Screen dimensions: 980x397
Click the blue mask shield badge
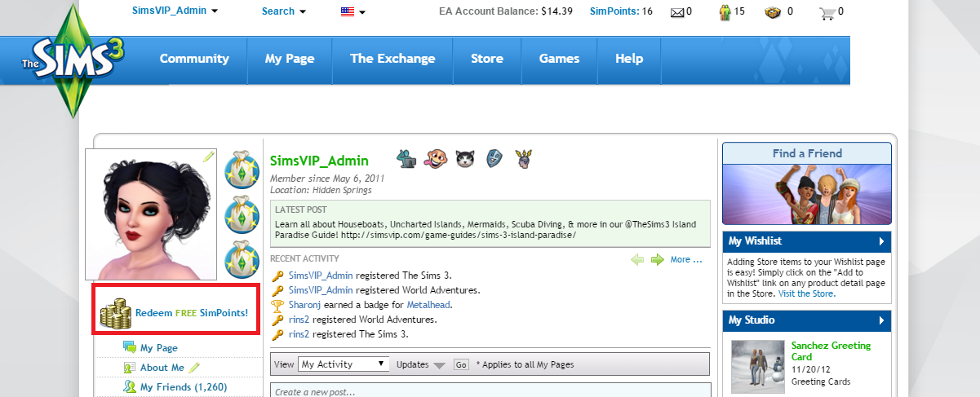[x=494, y=159]
